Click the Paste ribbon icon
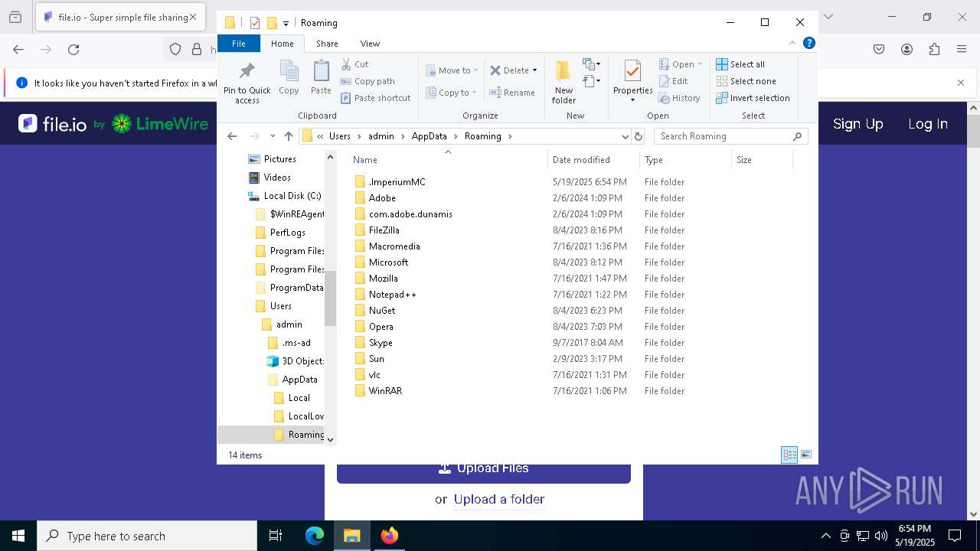This screenshot has width=980, height=551. pyautogui.click(x=321, y=77)
